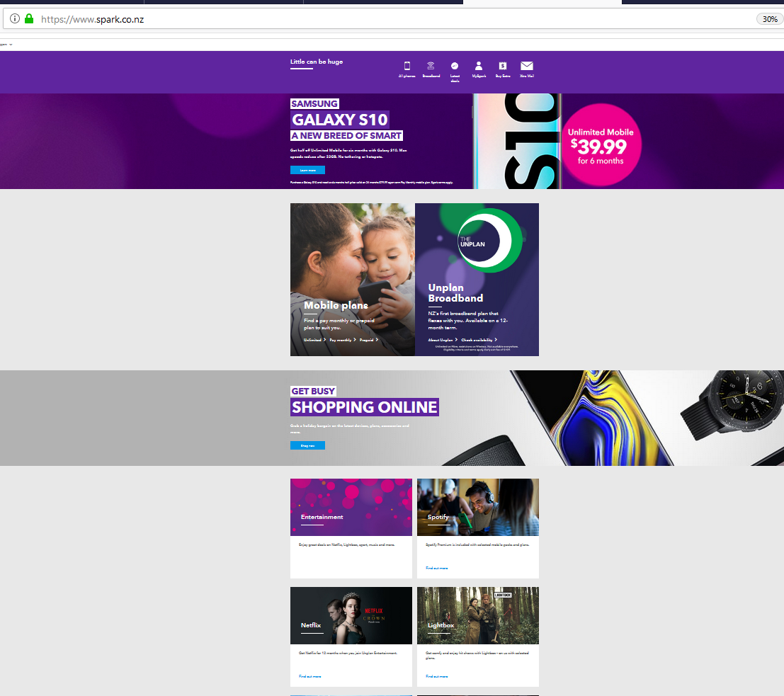Open the Xtra Mail envelope icon
Viewport: 784px width, 696px height.
click(526, 66)
